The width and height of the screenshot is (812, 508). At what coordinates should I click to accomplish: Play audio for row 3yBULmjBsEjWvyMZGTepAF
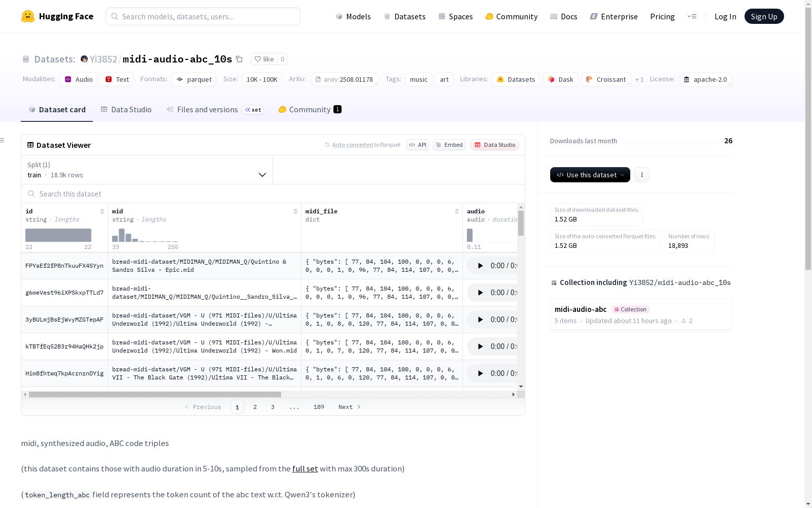tap(480, 320)
